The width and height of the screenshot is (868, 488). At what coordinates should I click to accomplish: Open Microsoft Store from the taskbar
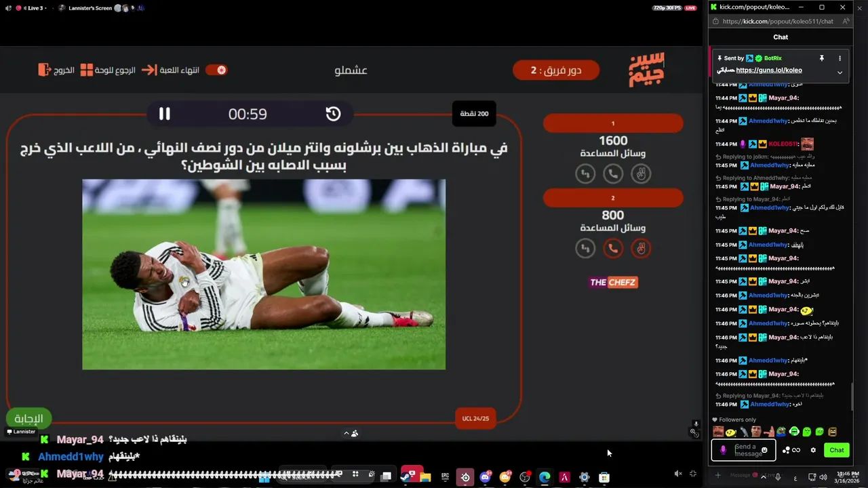click(604, 477)
